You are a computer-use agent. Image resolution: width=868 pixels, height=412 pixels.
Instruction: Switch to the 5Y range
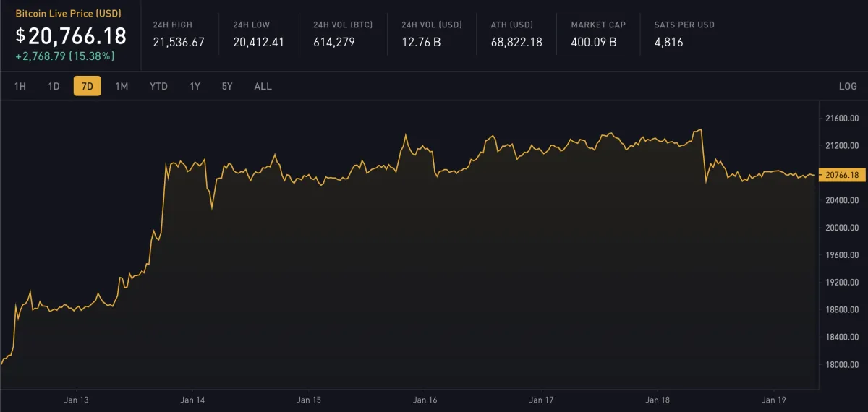(x=227, y=86)
